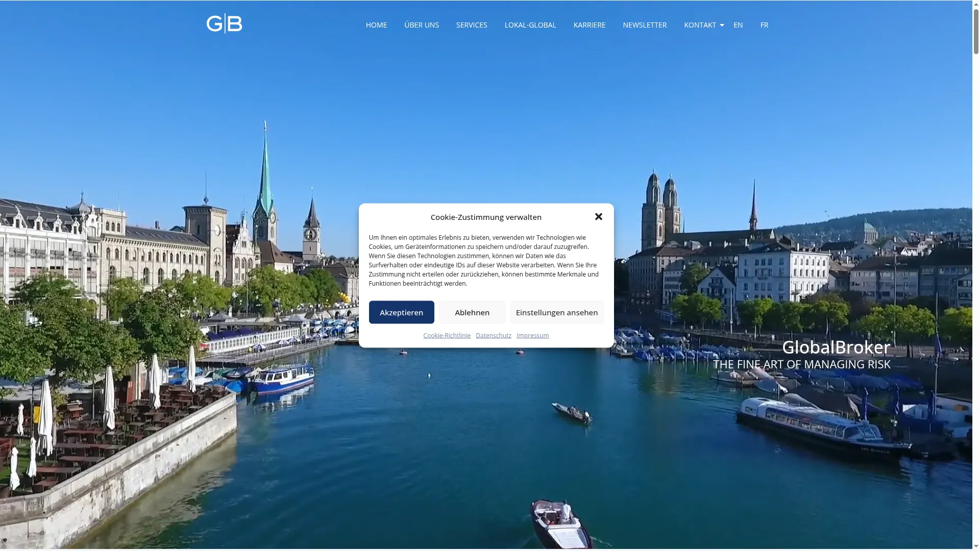Image resolution: width=980 pixels, height=551 pixels.
Task: Click 'THE FINE ART OF MANAGING RISK' tagline
Action: (802, 364)
